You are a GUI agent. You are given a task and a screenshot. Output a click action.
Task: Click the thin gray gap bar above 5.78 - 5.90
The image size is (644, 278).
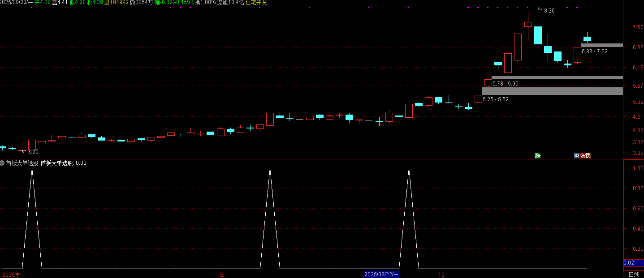[557, 78]
